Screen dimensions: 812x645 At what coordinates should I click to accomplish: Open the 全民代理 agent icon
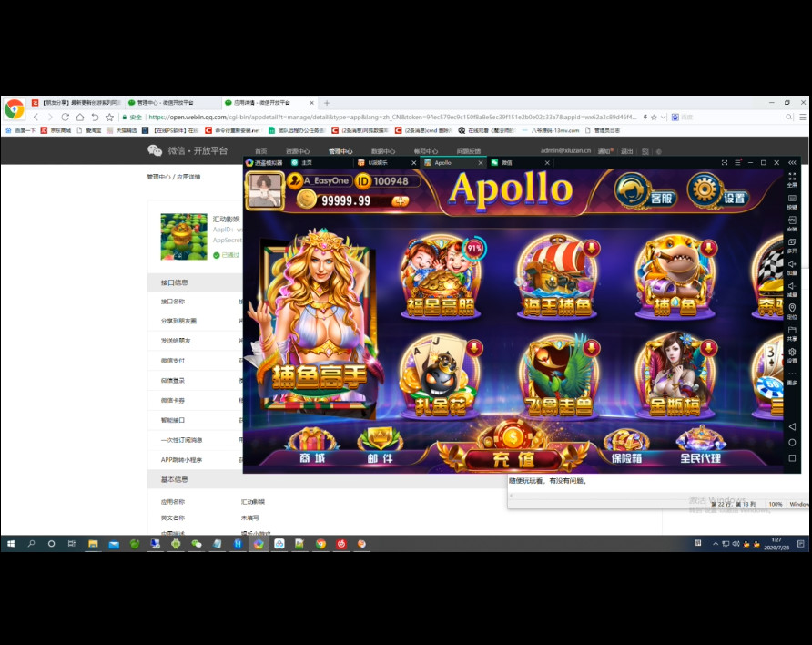click(700, 446)
